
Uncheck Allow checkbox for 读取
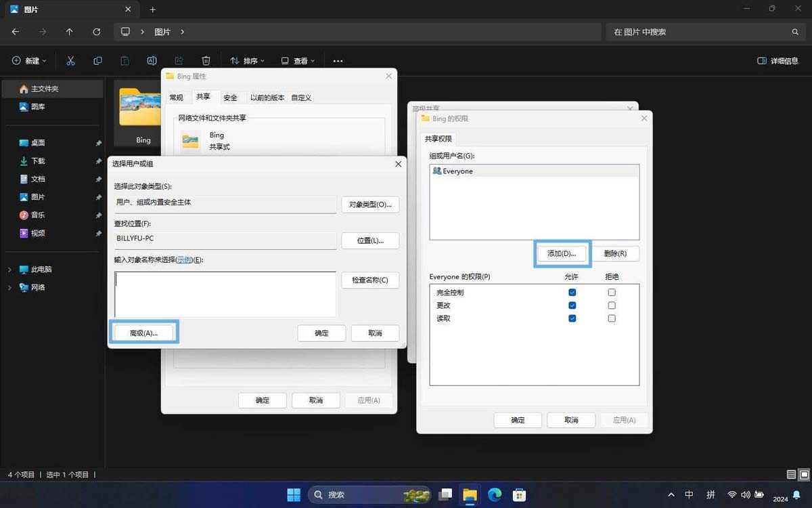[572, 318]
